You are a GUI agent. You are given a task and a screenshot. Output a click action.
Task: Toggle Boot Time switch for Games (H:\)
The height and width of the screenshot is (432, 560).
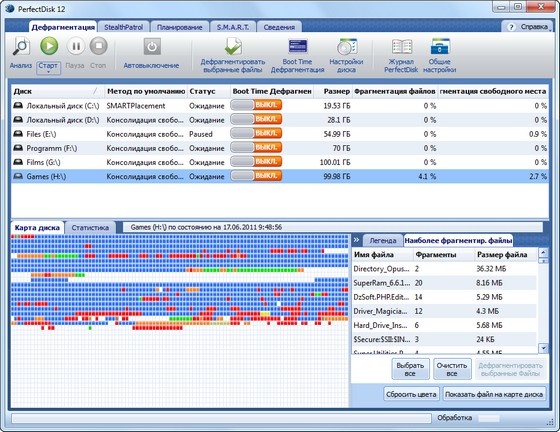pyautogui.click(x=256, y=175)
